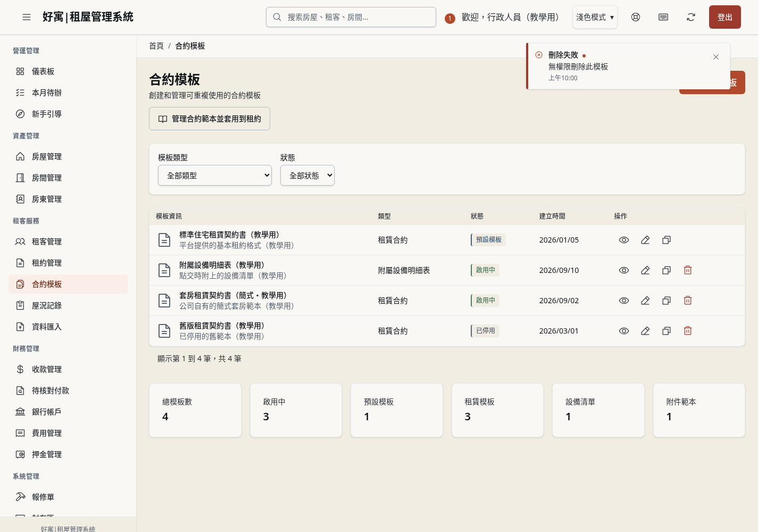Click the 總模板數 stat card
Image resolution: width=766 pixels, height=532 pixels.
195,410
